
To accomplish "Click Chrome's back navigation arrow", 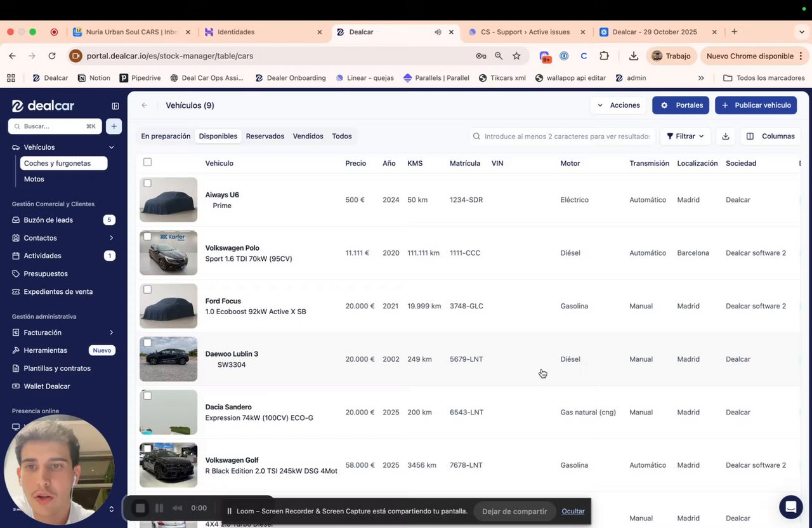I will coord(12,56).
